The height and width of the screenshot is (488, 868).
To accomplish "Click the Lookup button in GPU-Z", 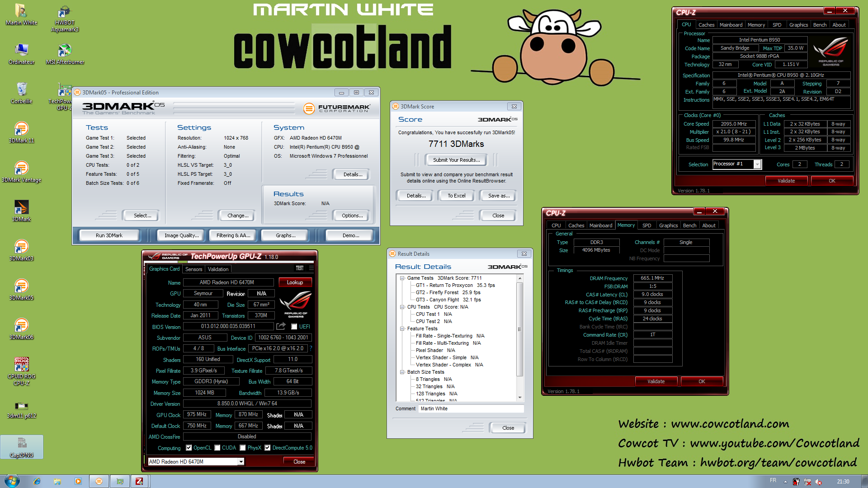I will point(295,282).
